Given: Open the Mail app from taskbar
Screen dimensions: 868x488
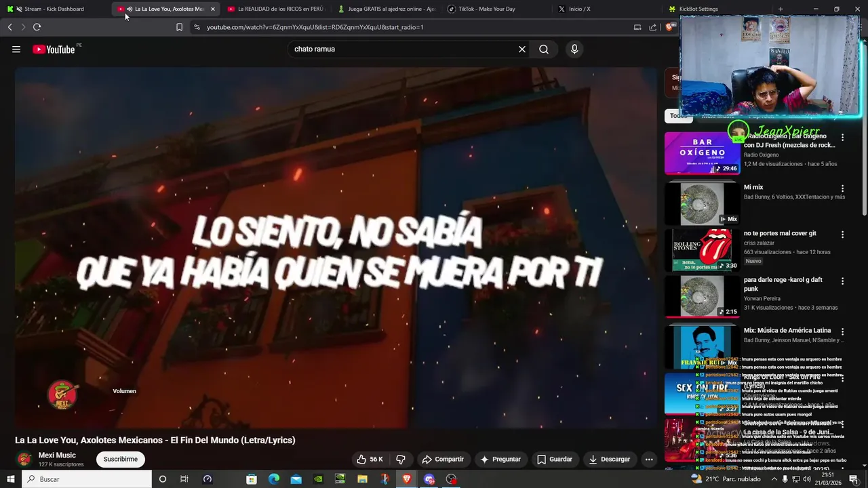Looking at the screenshot, I should tap(296, 479).
